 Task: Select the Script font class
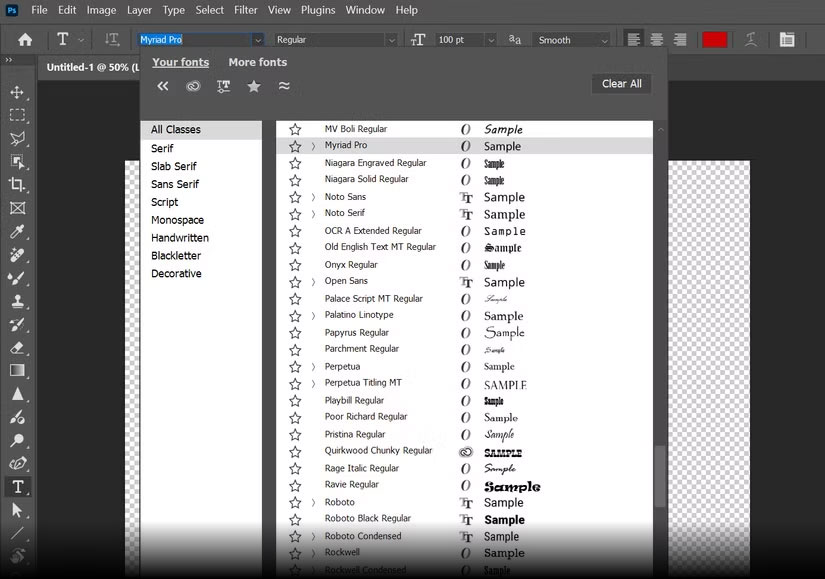164,202
